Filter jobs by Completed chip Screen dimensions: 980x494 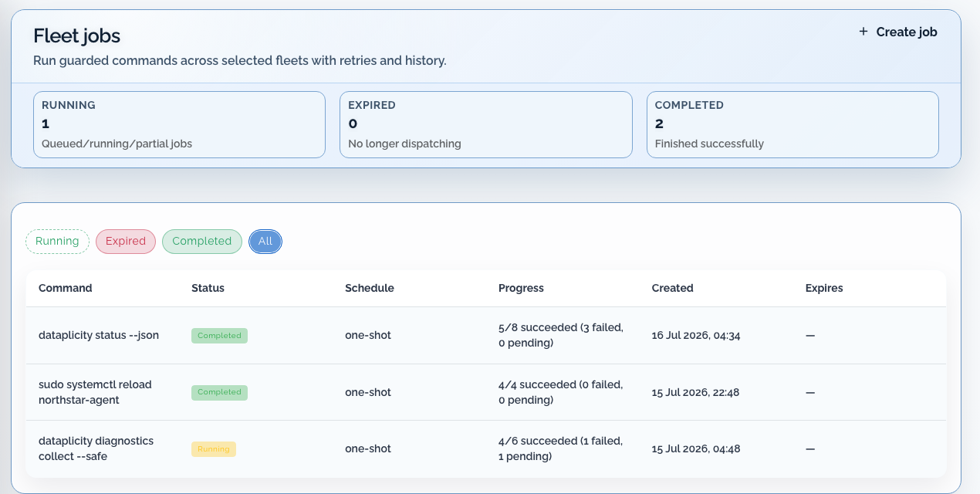pos(202,242)
